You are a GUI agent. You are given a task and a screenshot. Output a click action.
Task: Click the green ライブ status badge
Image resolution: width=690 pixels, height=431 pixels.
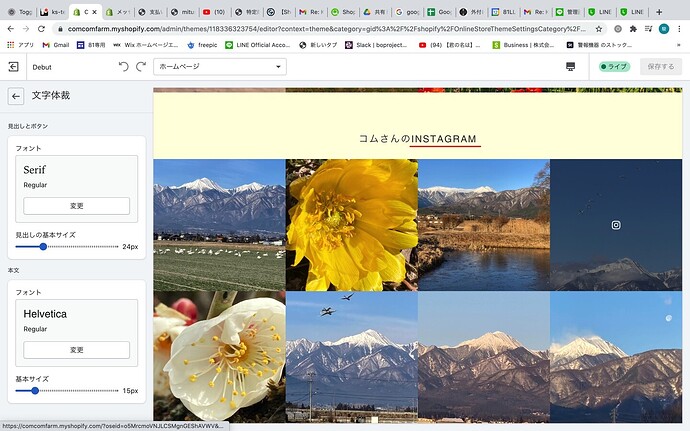click(x=614, y=67)
